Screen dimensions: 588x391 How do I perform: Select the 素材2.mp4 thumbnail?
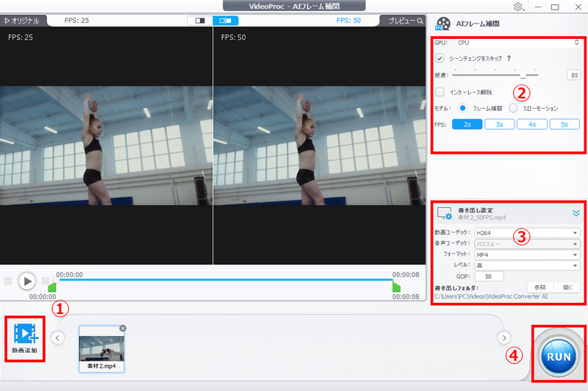point(101,348)
